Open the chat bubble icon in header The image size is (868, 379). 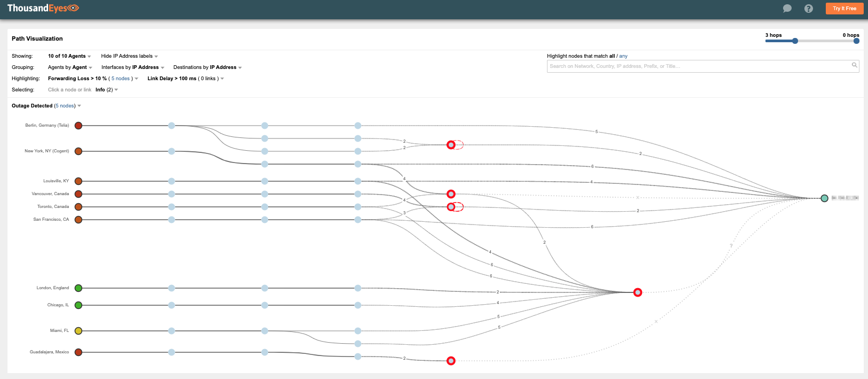point(787,9)
